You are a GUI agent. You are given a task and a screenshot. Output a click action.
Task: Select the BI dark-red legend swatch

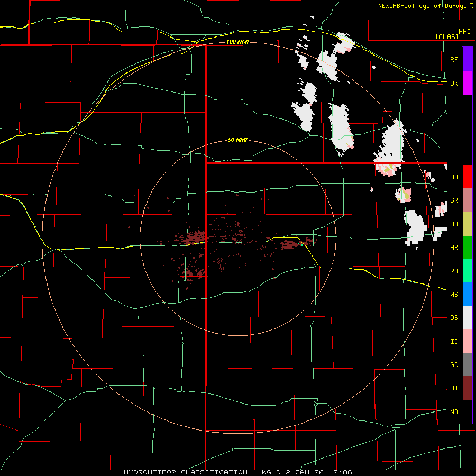click(467, 388)
